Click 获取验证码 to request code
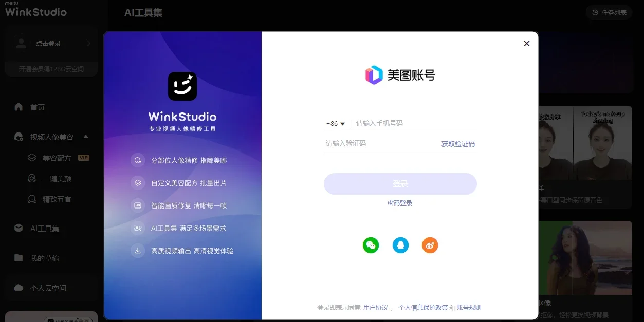The image size is (644, 322). click(x=458, y=144)
